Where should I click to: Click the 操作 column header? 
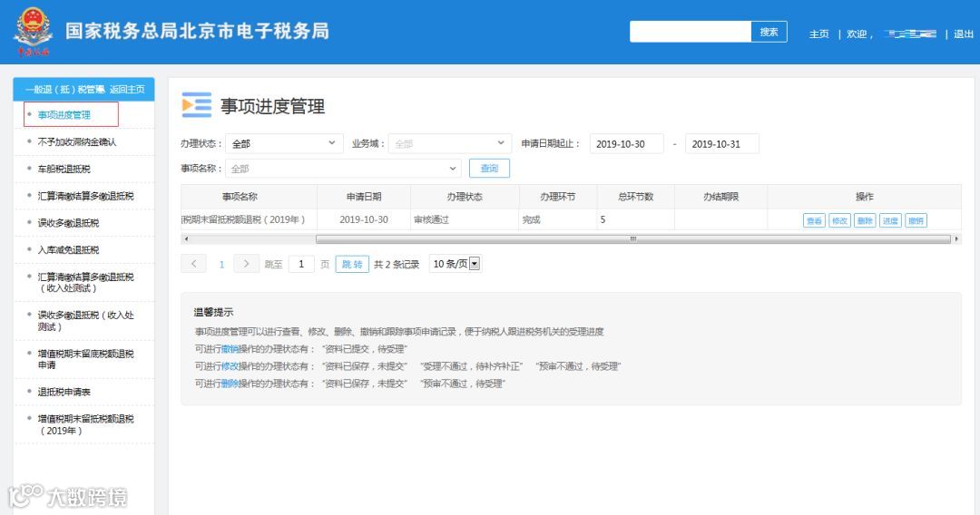click(865, 197)
